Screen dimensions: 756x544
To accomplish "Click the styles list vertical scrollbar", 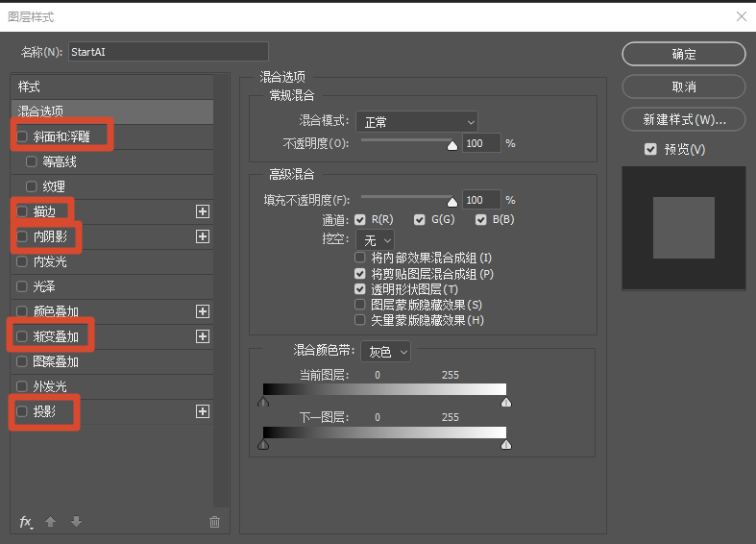I will coord(221,289).
